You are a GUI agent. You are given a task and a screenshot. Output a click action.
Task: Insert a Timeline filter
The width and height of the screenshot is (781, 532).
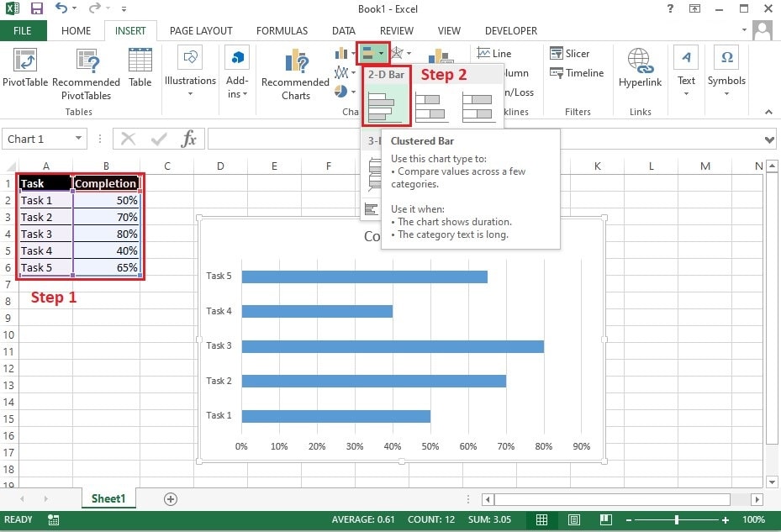click(x=578, y=73)
